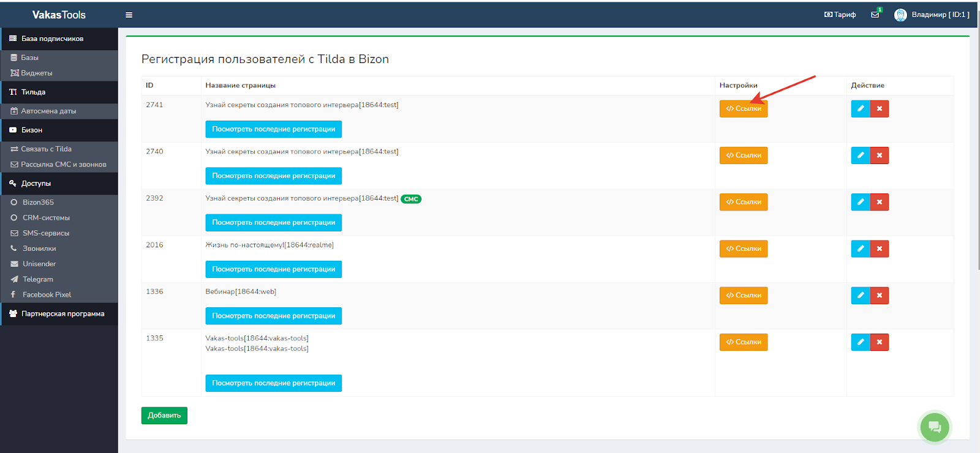
Task: View latest registrations for ID 2016
Action: [273, 269]
